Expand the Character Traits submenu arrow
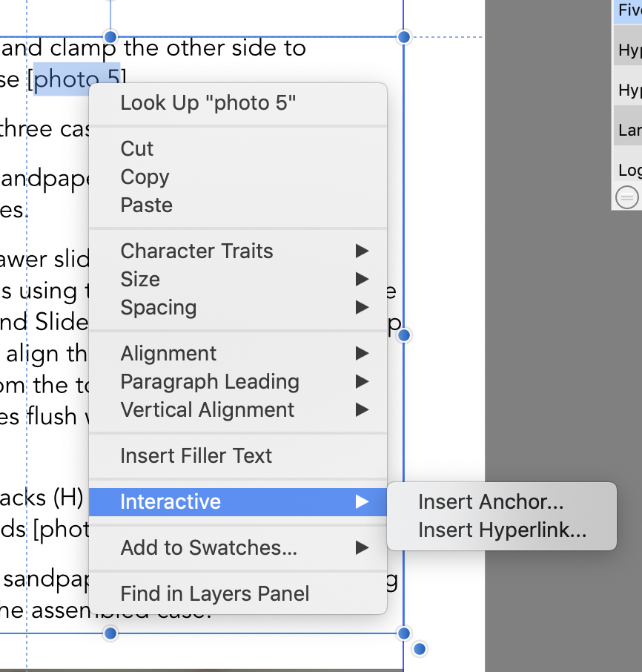 (x=362, y=251)
